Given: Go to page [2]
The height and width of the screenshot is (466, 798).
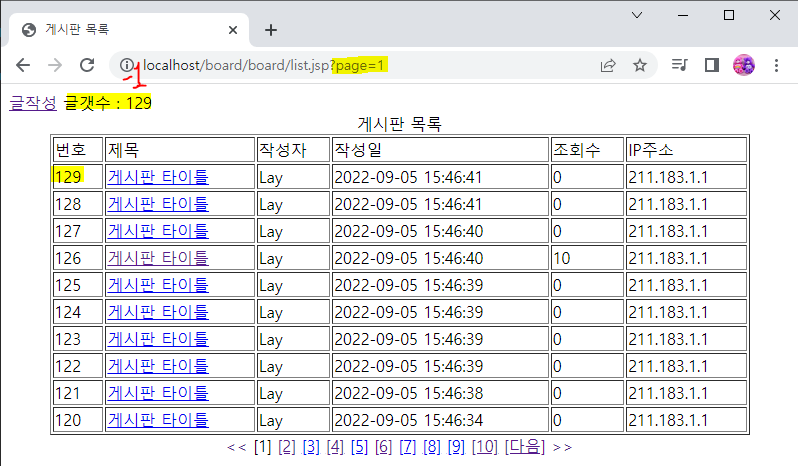Looking at the screenshot, I should click(287, 447).
